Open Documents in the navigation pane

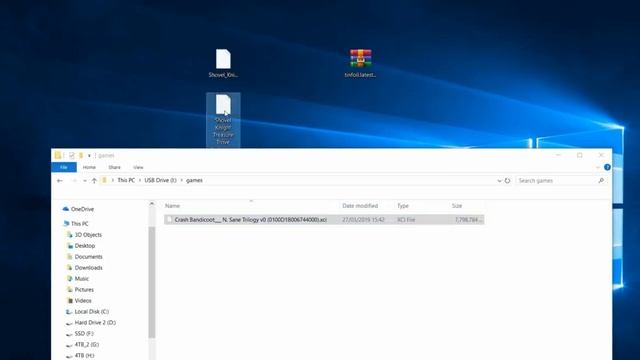click(x=88, y=257)
